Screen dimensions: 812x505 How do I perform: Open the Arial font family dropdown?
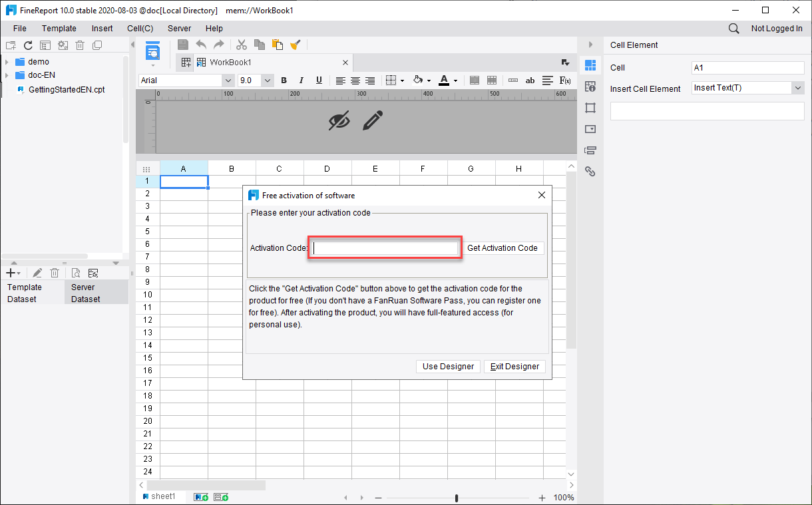tap(226, 81)
